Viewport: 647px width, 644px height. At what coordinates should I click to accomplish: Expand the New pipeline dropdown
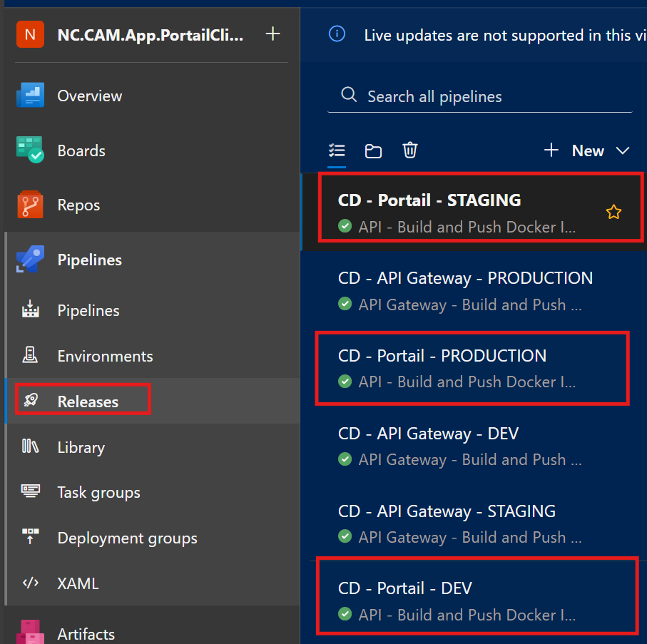622,150
